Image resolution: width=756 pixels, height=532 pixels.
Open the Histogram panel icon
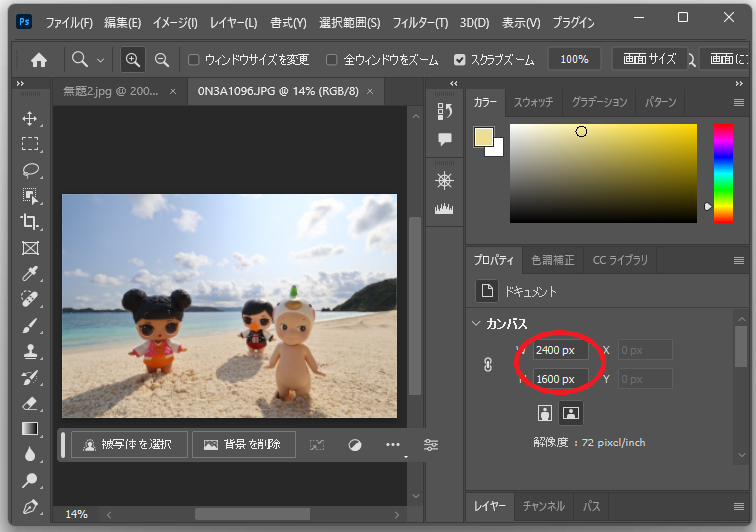click(x=444, y=209)
